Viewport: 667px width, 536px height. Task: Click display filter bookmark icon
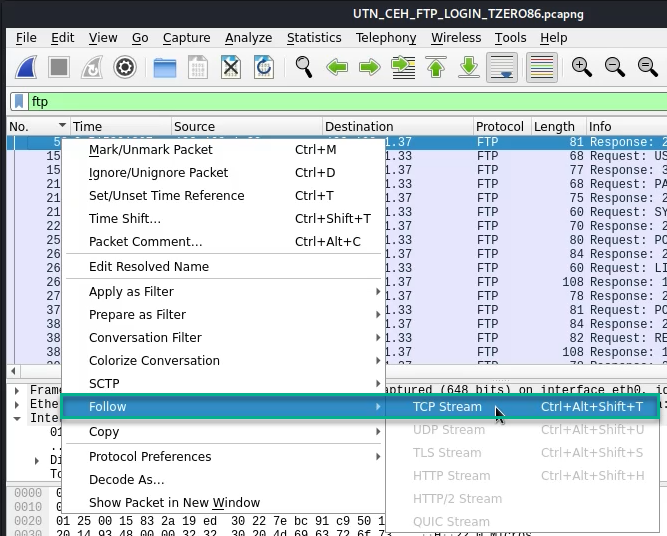[19, 102]
